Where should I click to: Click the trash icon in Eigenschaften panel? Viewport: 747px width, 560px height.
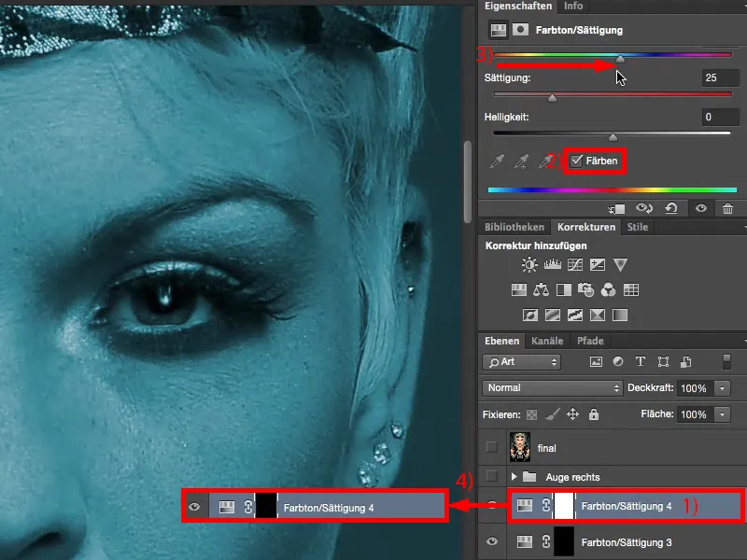point(727,208)
